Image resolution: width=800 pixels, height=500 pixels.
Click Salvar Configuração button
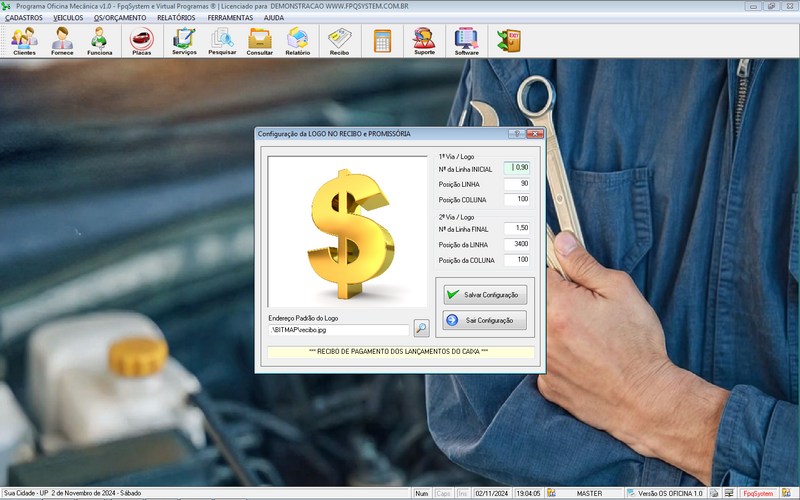tap(485, 295)
